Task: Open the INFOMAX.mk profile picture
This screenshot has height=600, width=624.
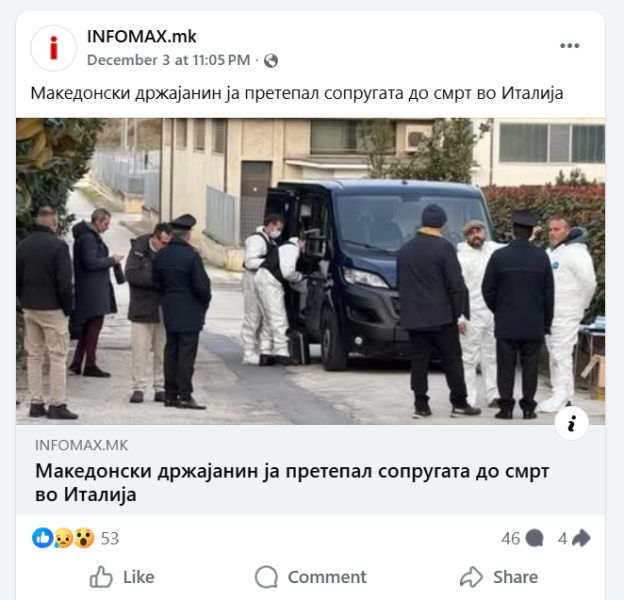Action: click(53, 48)
